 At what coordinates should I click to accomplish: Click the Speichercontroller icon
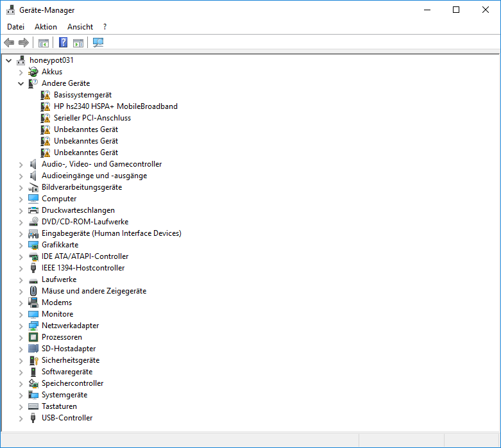point(33,383)
